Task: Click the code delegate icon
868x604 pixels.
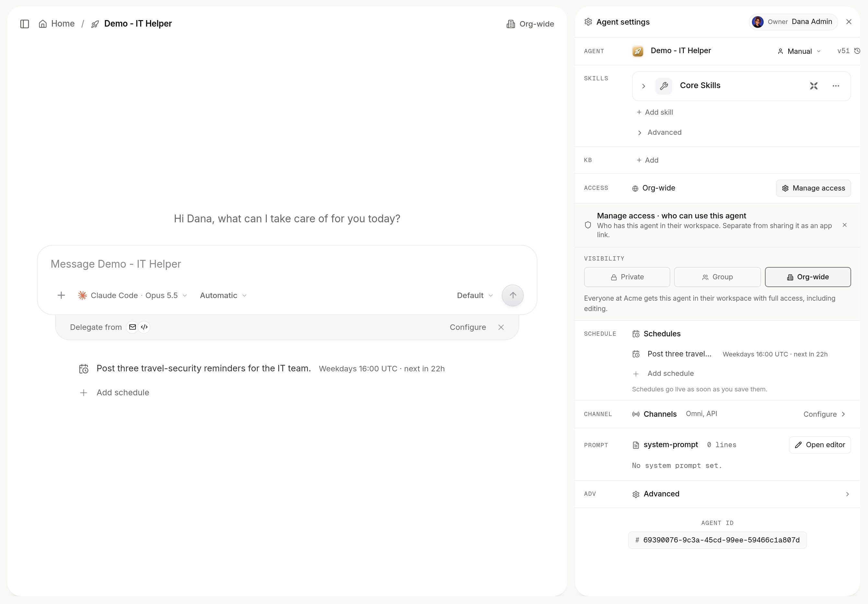Action: pyautogui.click(x=144, y=327)
